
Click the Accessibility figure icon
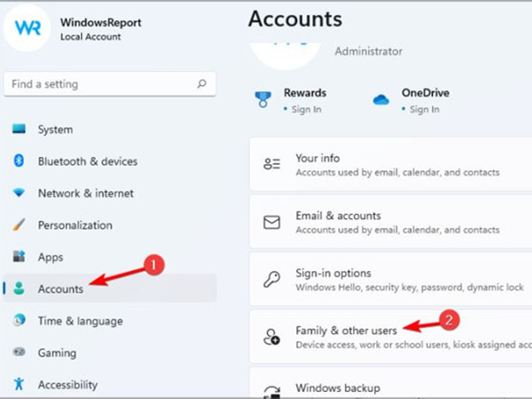[20, 385]
